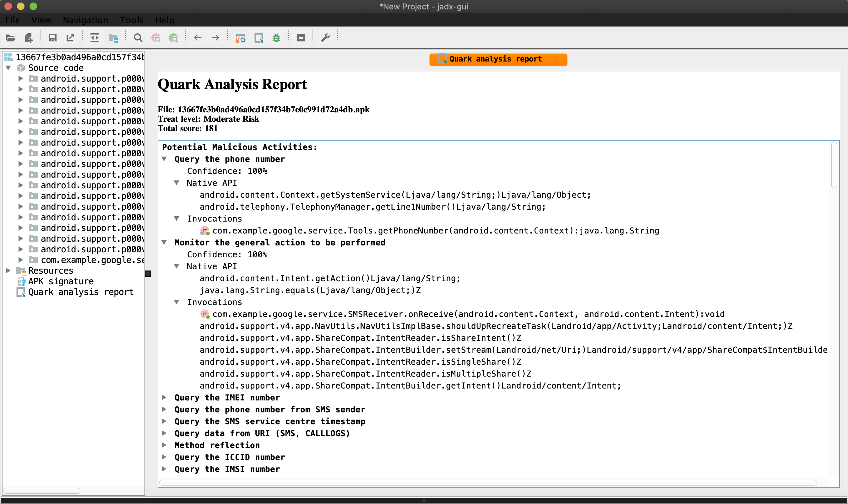Screen dimensions: 848x504
Task: Click the Quark analysis toolbar icon
Action: pos(259,38)
